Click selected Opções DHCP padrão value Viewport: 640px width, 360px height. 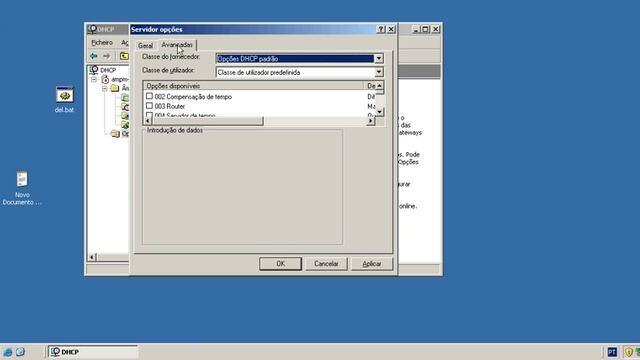pos(295,59)
